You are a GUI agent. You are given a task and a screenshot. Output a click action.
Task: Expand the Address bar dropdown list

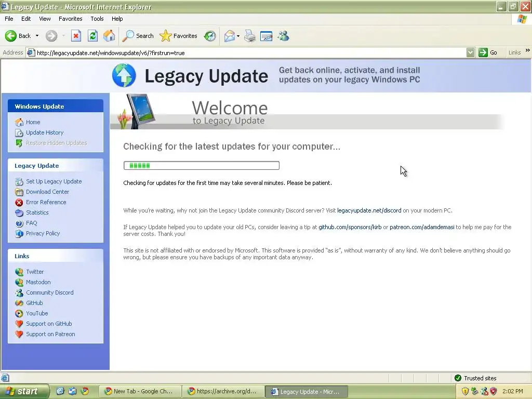pyautogui.click(x=470, y=52)
